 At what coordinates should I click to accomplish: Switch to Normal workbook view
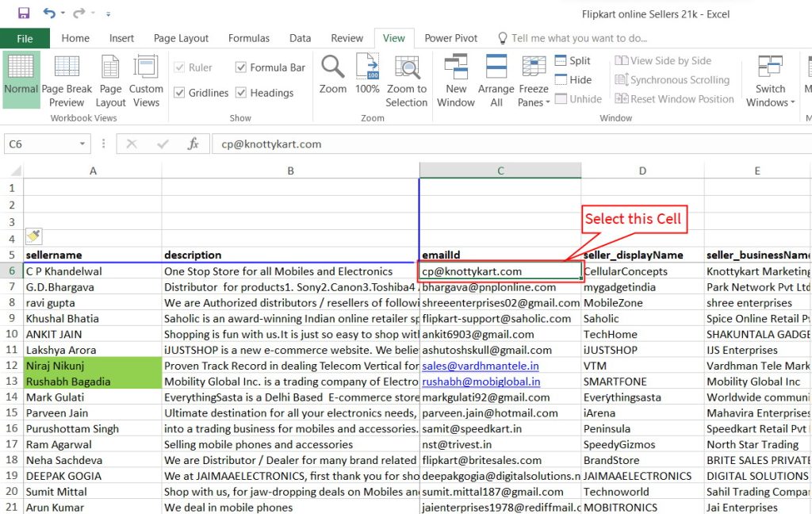pos(21,79)
